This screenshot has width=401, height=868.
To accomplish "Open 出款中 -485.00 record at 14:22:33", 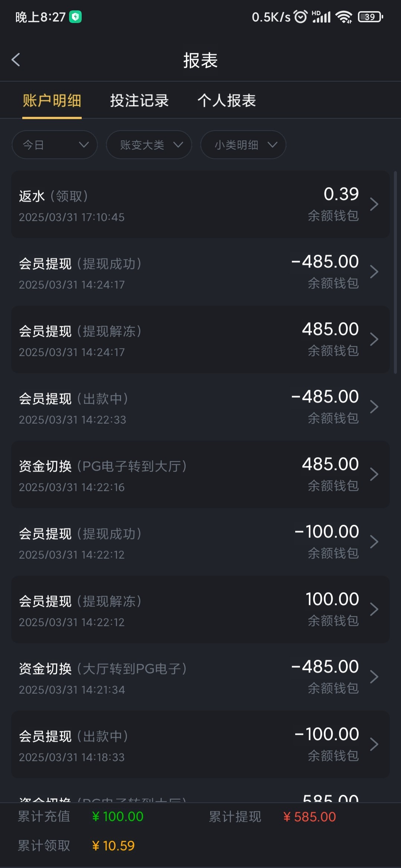I will coord(200,407).
